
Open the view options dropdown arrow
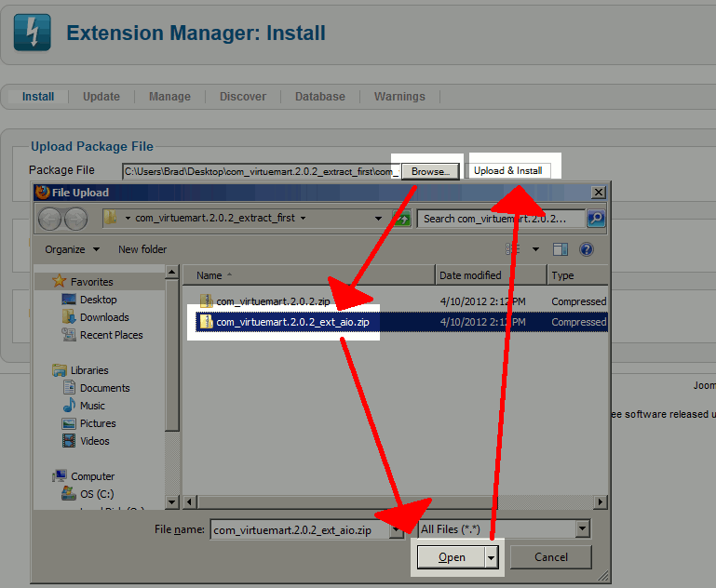coord(535,249)
